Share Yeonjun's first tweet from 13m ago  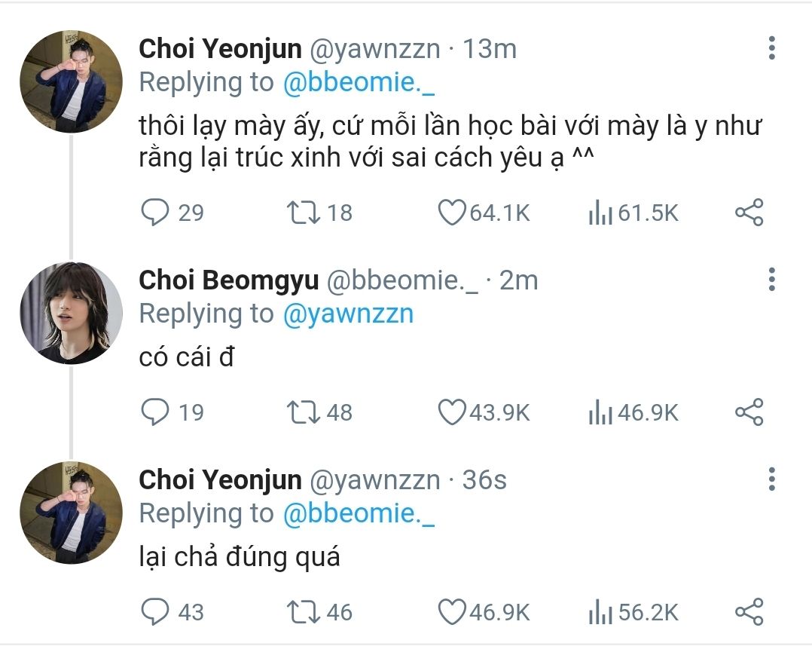coord(749,213)
